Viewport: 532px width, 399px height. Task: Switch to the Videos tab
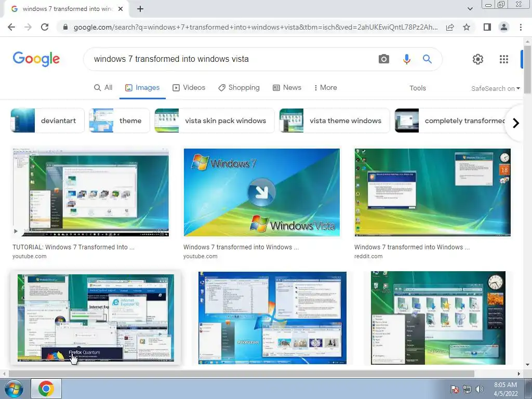pos(189,87)
